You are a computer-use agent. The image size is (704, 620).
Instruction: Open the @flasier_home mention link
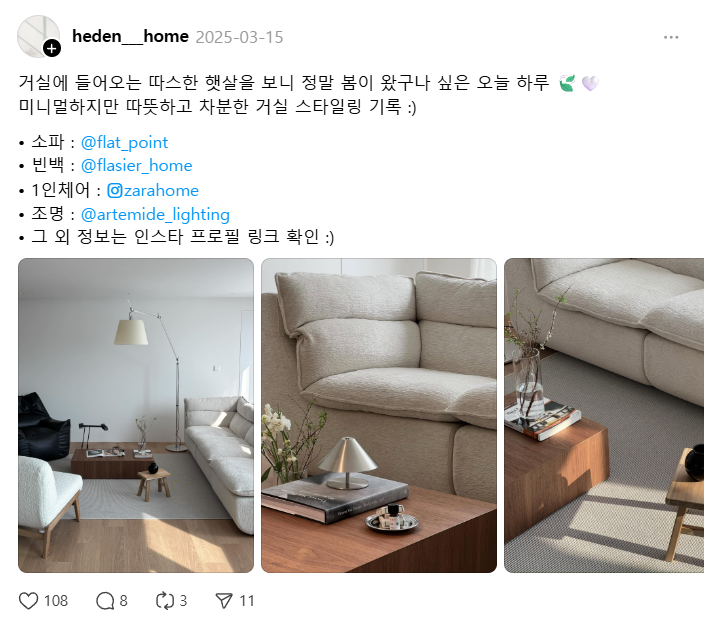coord(136,166)
